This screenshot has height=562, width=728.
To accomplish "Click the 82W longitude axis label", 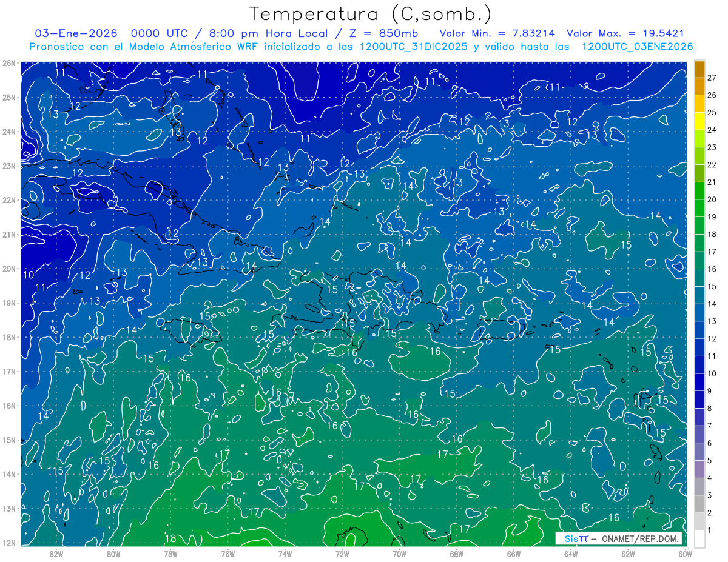I will point(56,554).
